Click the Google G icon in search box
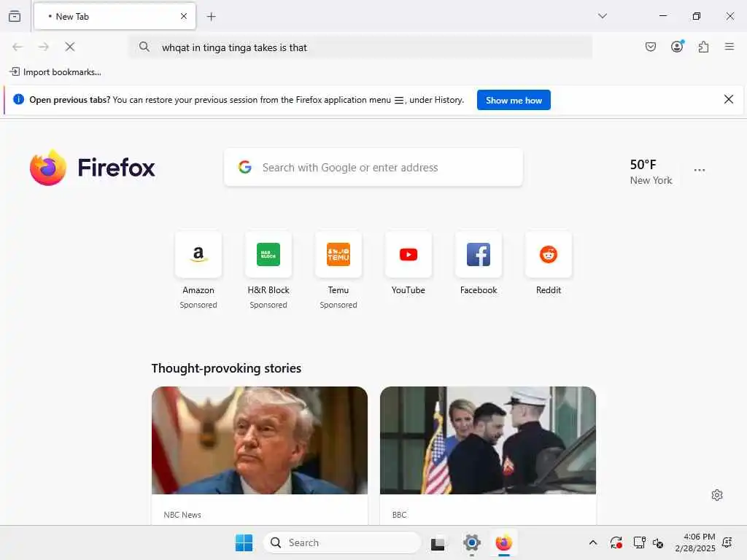Viewport: 747px width, 560px height. coord(245,167)
